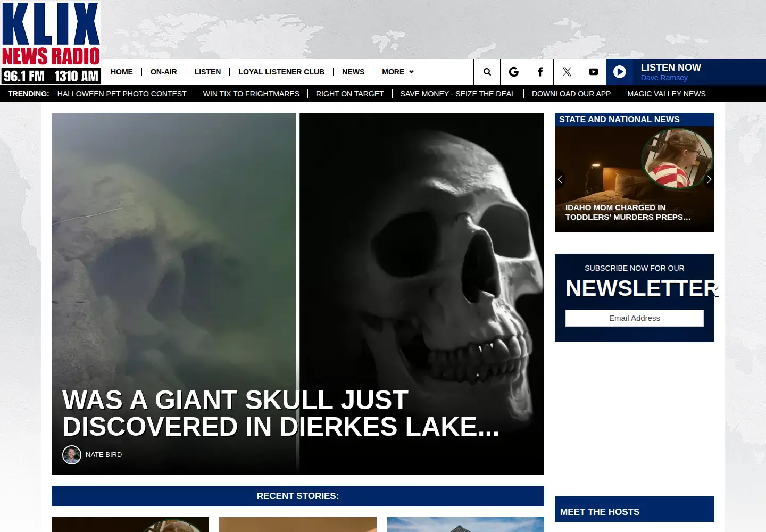Open Magic Valley News trending link
This screenshot has width=766, height=532.
(667, 94)
